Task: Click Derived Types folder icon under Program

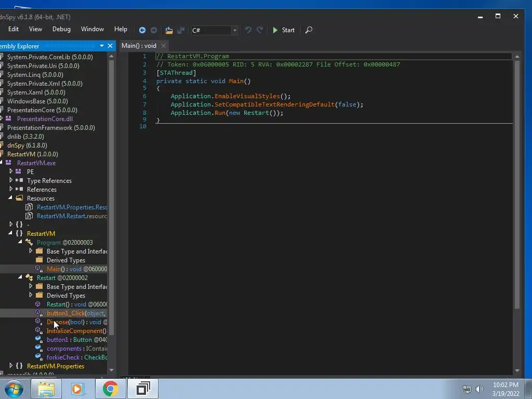Action: [x=39, y=260]
